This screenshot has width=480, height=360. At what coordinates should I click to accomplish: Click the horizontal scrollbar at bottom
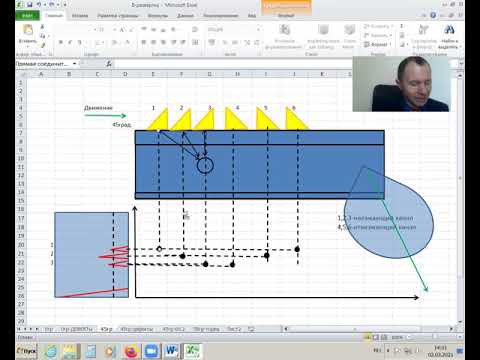pos(368,329)
